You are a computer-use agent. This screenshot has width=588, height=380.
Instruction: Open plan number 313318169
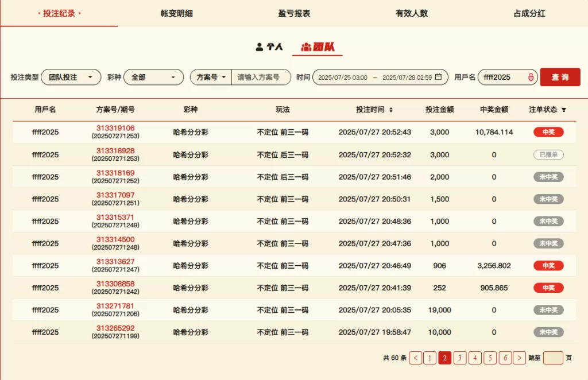point(115,173)
